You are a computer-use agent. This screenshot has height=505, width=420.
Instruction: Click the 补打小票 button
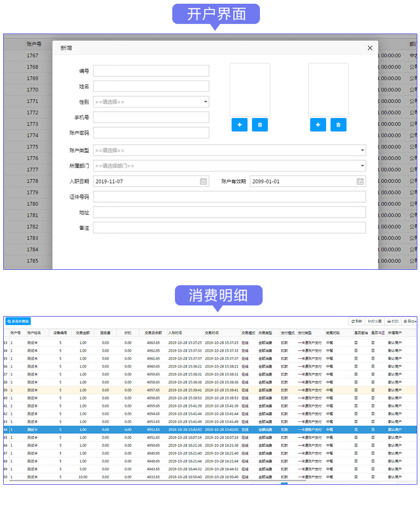point(375,321)
